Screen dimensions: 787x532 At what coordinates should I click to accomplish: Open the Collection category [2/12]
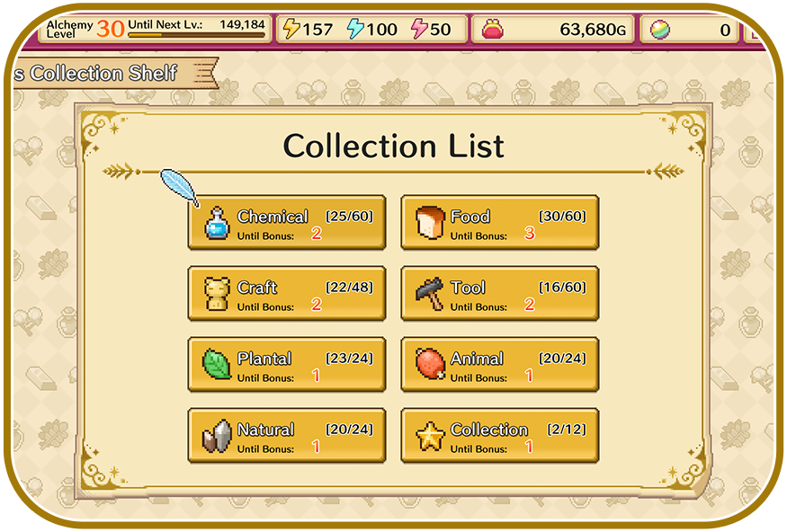(500, 436)
